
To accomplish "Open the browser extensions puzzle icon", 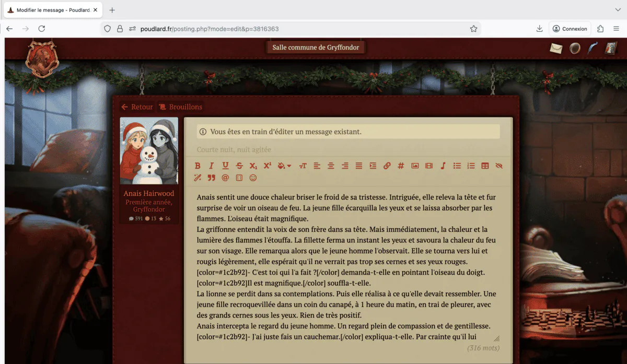I will pyautogui.click(x=600, y=29).
